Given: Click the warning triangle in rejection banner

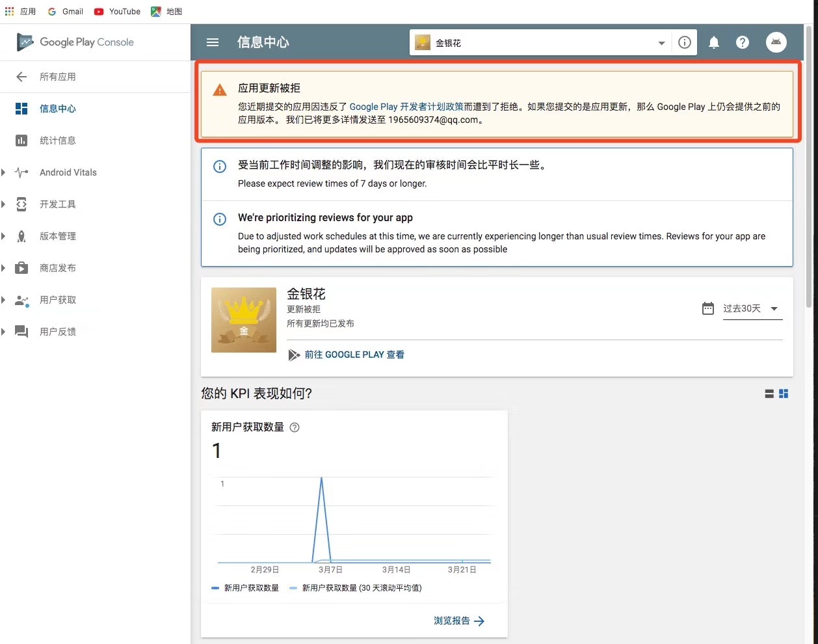Looking at the screenshot, I should tap(220, 90).
